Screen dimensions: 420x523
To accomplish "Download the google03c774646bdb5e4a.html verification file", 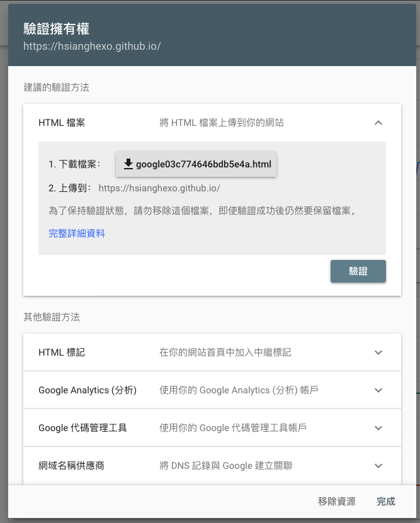I will (196, 164).
